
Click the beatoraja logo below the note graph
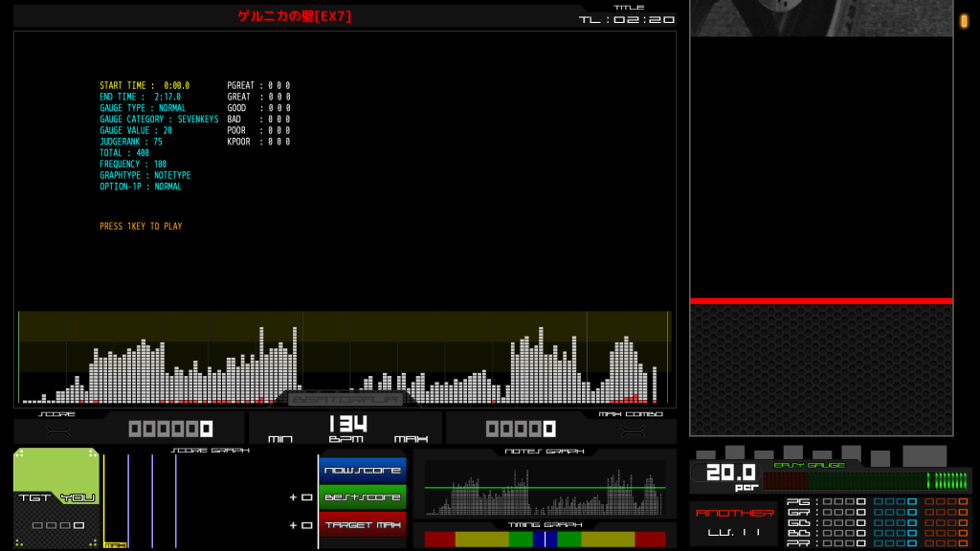pyautogui.click(x=345, y=399)
